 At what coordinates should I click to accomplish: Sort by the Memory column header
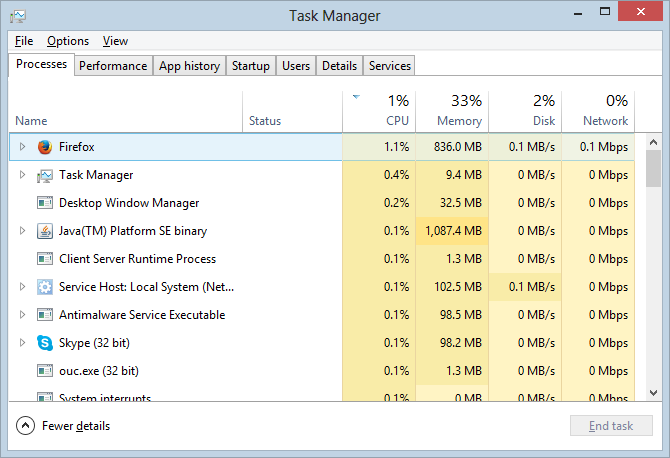pos(452,112)
